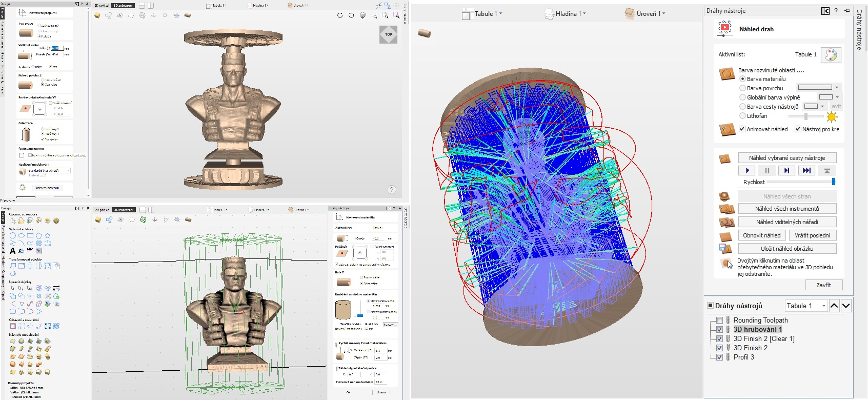The image size is (868, 400).
Task: Click the vertical Dráhy nástroje side tab
Action: (x=859, y=29)
